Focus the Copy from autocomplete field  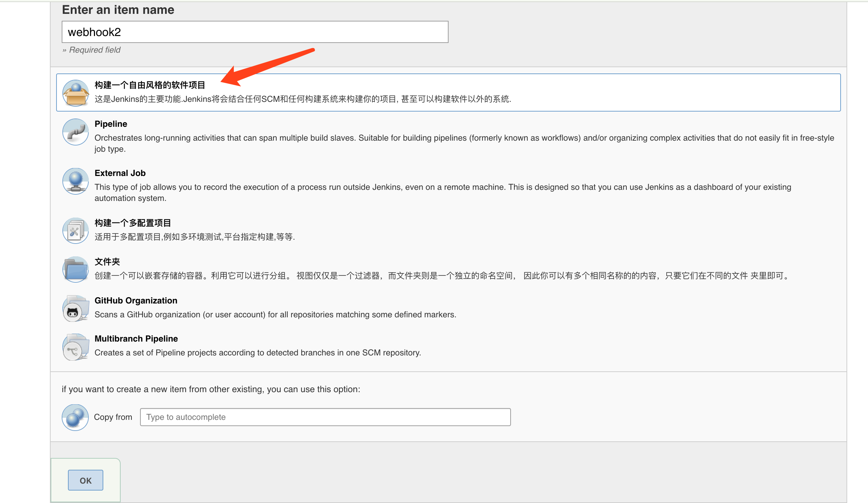pyautogui.click(x=325, y=417)
